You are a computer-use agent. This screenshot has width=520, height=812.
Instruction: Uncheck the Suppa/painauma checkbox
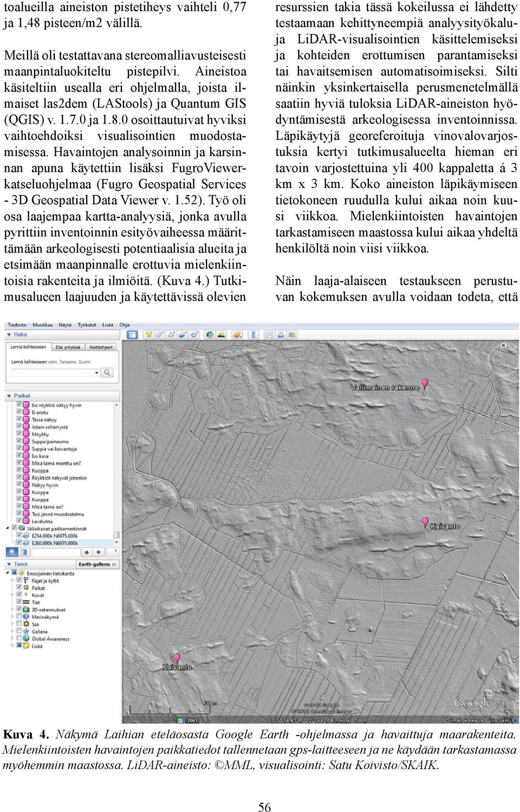[19, 441]
